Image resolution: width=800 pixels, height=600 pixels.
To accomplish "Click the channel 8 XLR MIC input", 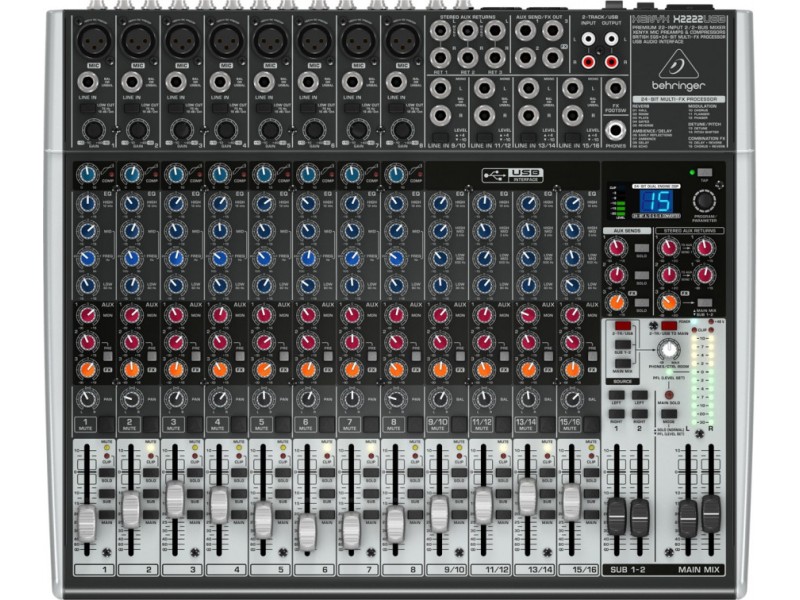I will pyautogui.click(x=403, y=40).
